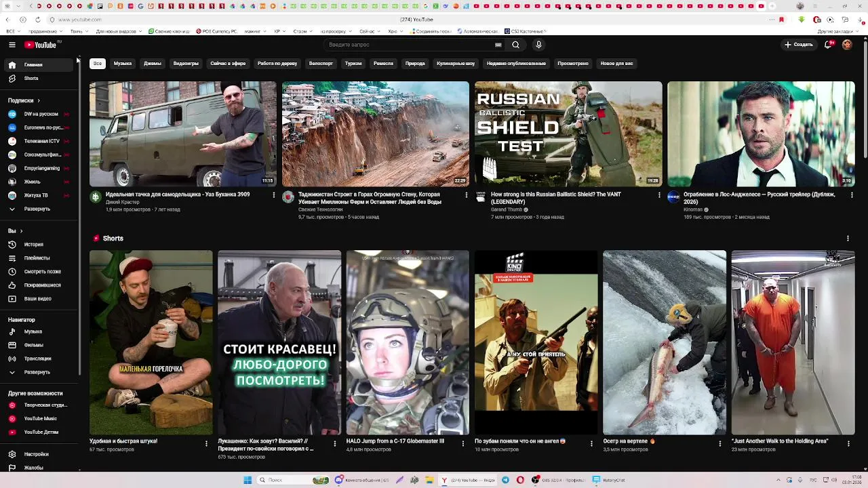Select Сейчас в эфире chip
The height and width of the screenshot is (488, 868).
pos(228,64)
